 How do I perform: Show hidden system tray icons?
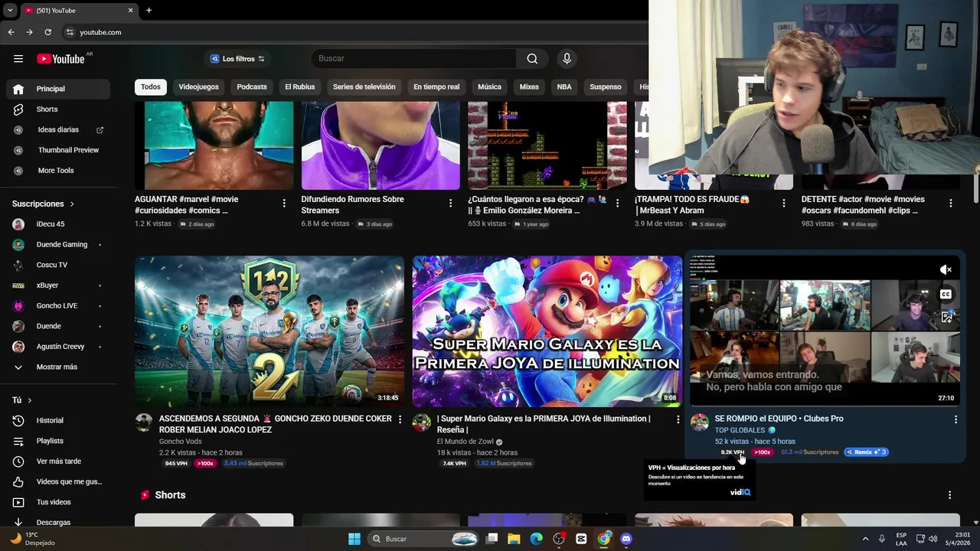865,539
